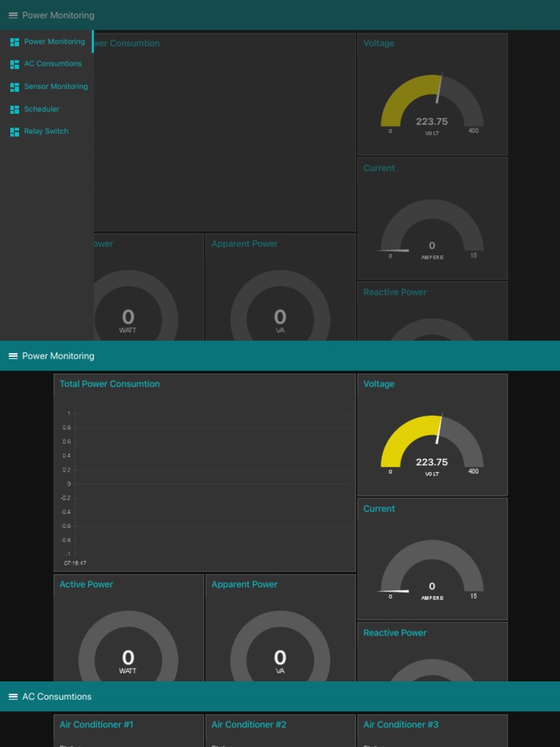Click the Total Power Consumtion card title

[109, 384]
